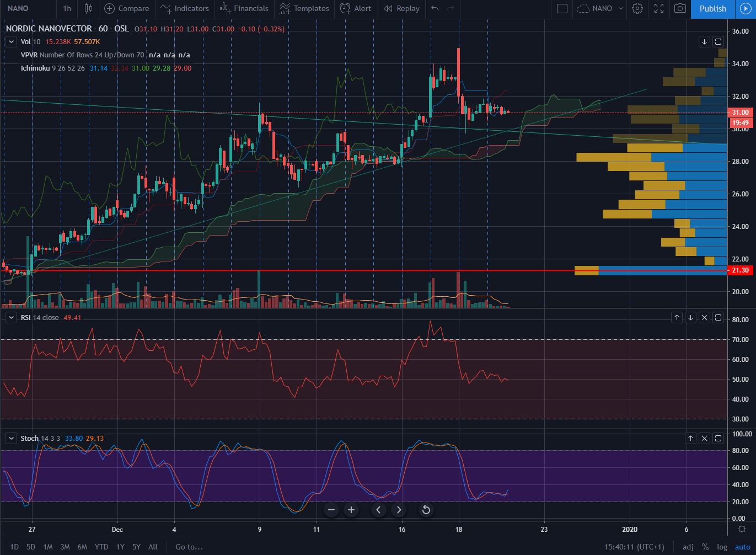Maximize the Stoch pane
Viewport: 756px width, 555px height.
pyautogui.click(x=718, y=438)
